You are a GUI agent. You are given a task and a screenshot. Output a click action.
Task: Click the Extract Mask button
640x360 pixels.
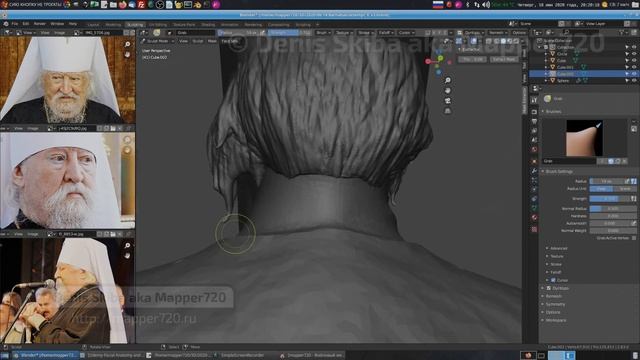tap(504, 59)
